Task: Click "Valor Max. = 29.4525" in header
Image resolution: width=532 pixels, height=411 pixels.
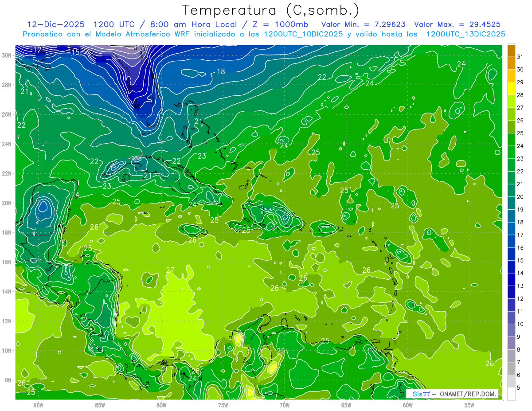Action: coord(458,24)
